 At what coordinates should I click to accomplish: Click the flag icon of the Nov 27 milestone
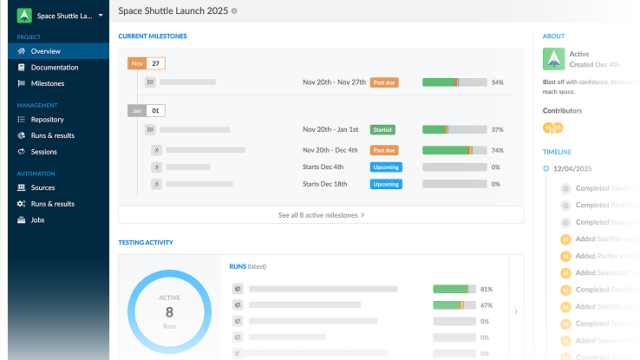coord(150,82)
